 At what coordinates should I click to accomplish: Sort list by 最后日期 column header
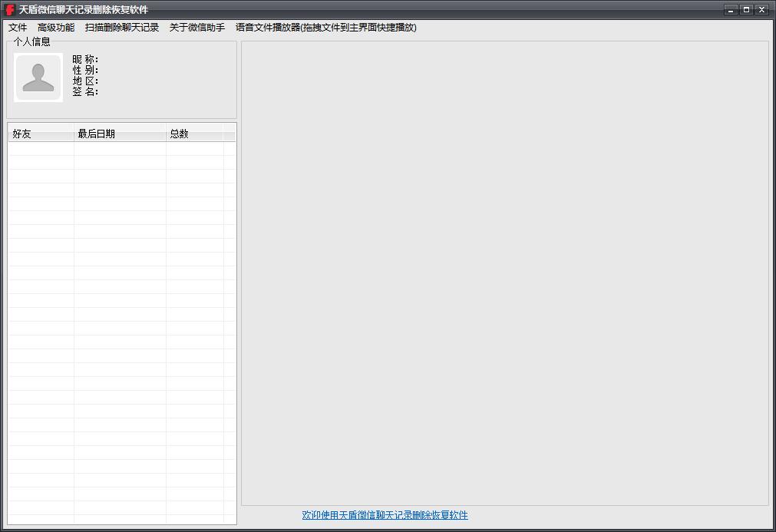click(x=120, y=134)
